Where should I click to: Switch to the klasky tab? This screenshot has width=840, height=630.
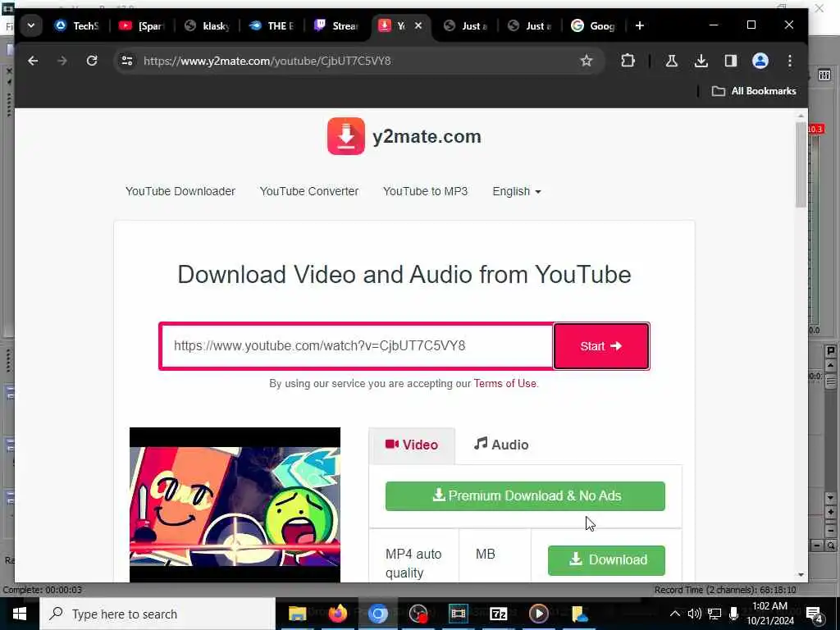207,25
